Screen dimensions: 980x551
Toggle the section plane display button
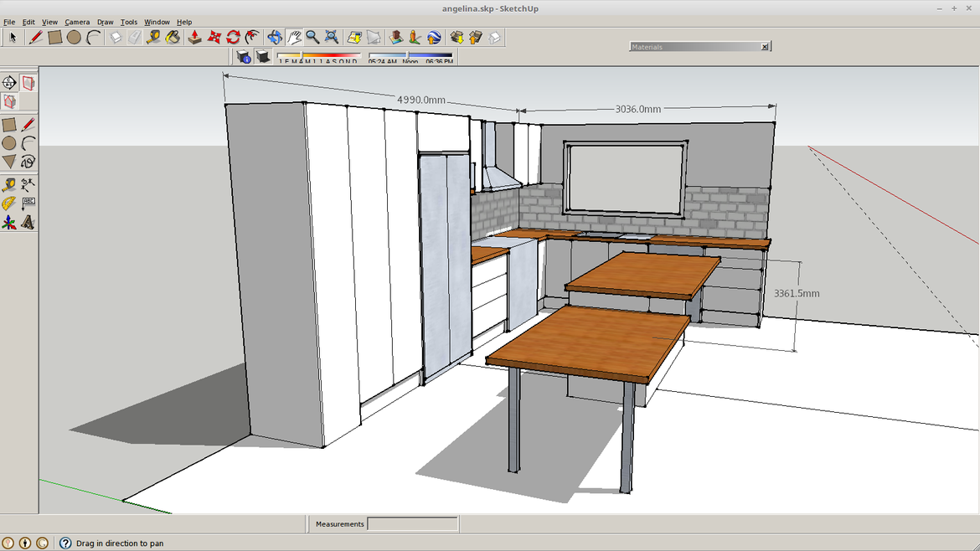click(x=28, y=83)
